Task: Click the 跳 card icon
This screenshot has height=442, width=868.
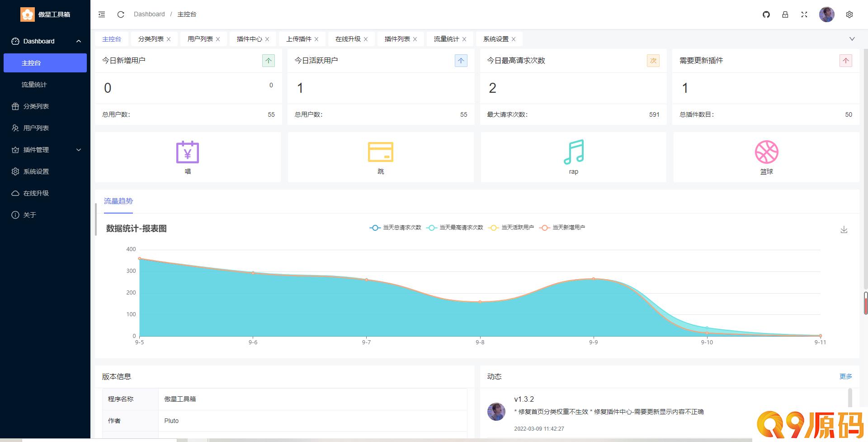Action: (x=381, y=152)
